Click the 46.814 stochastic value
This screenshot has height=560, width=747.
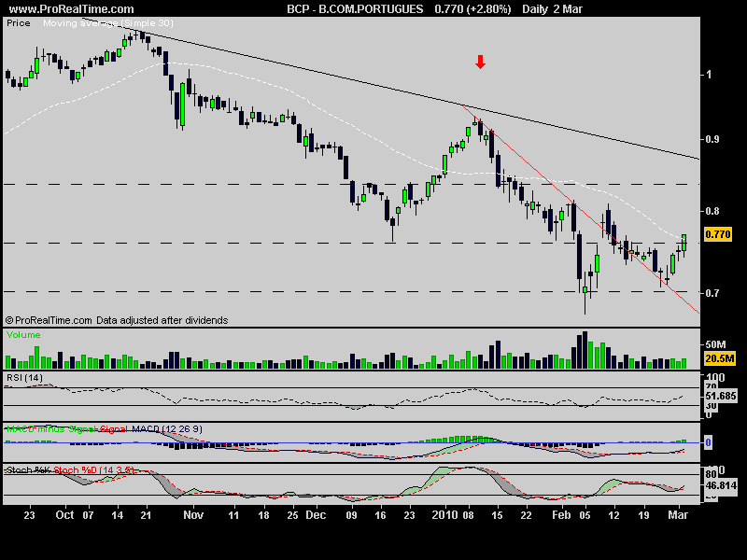click(x=721, y=485)
